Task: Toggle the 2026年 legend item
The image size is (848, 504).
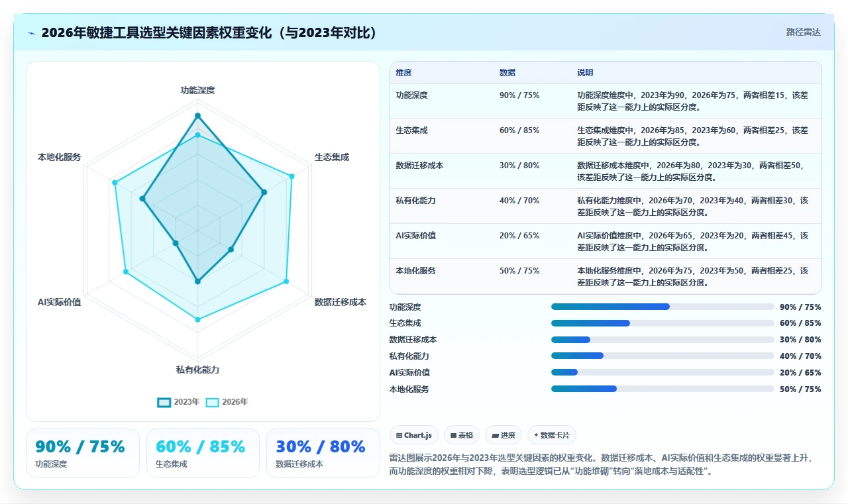Action: [x=227, y=402]
